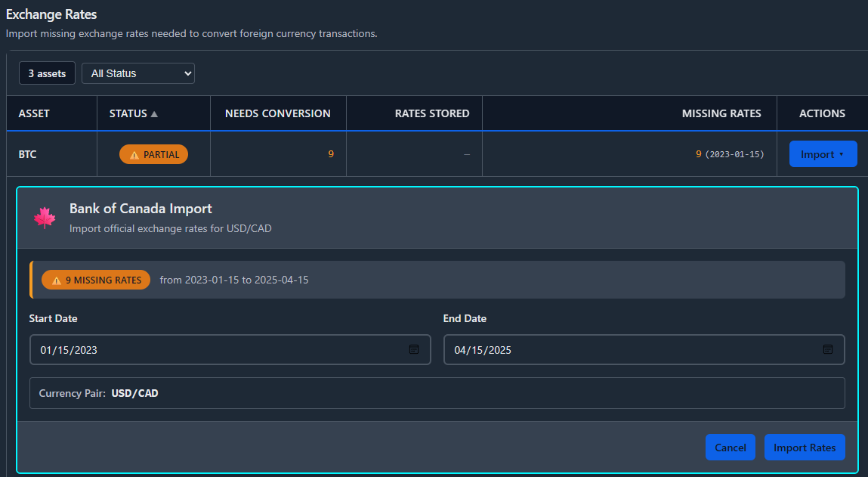
Task: Sort by the RATES STORED column header
Action: 432,113
